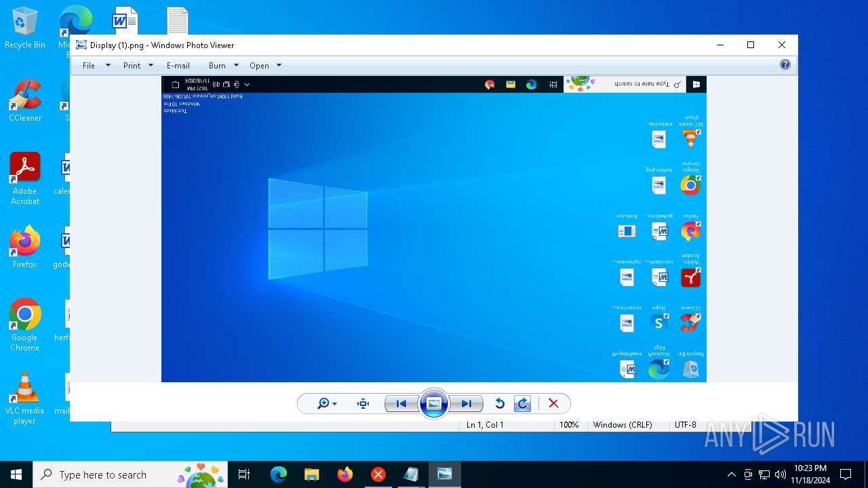Fit image to actual size

363,404
